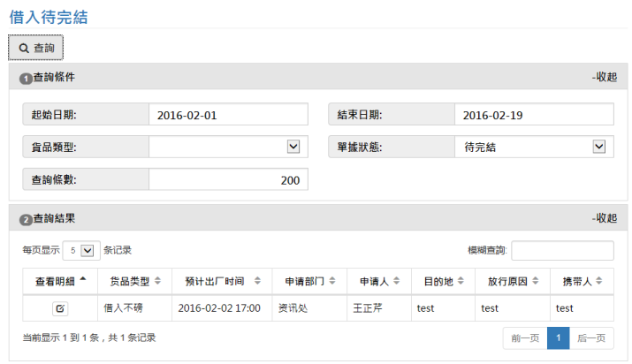Go to the previous page 前一页
The image size is (632, 364).
click(524, 337)
